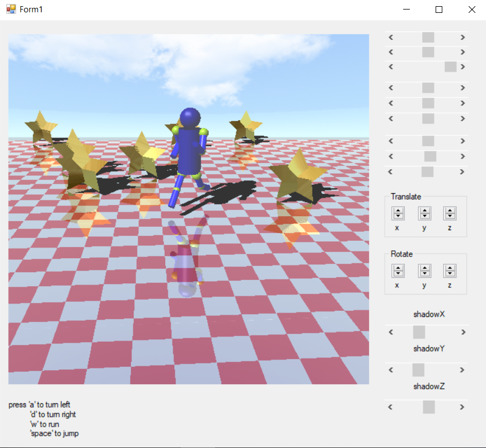The width and height of the screenshot is (486, 448).
Task: Increase Translate x with its up arrow
Action: pyautogui.click(x=398, y=211)
